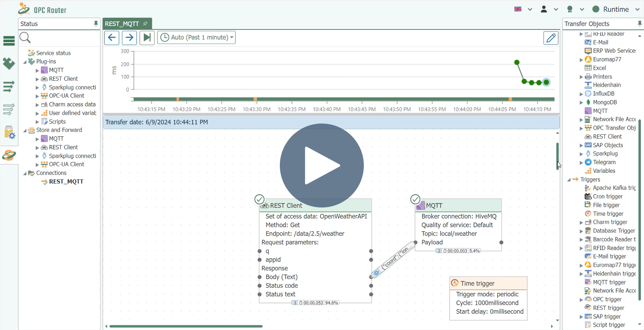Select the Plug-ins puzzle icon in sidebar
This screenshot has width=644, height=330.
9,63
